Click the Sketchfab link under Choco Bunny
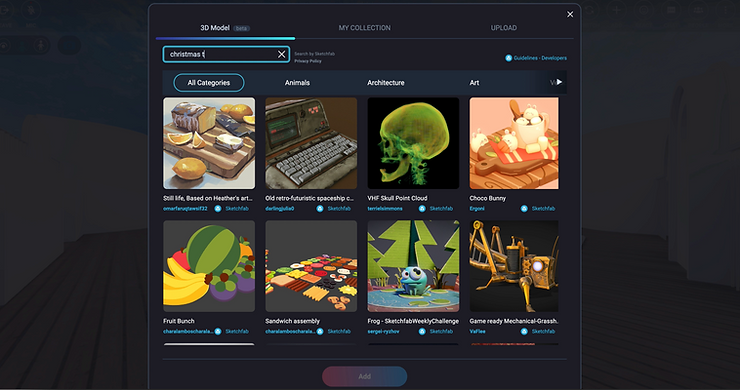Screen dimensions: 740x390 543,209
